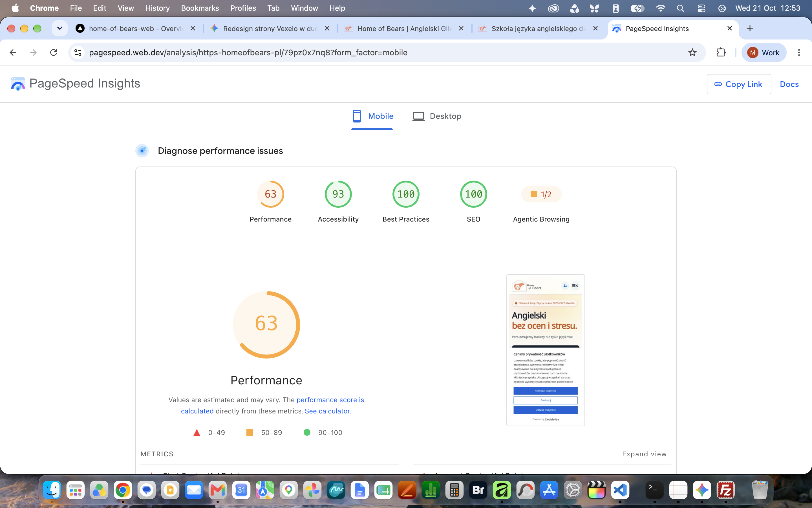Click the Wi-Fi status icon
Screen dimensions: 812x508
(660, 8)
